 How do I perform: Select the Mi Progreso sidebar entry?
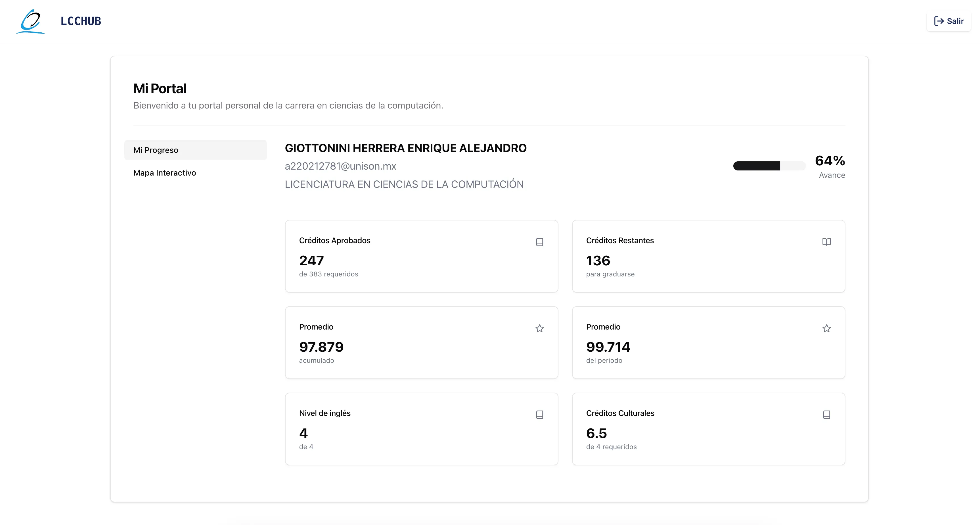(x=156, y=150)
